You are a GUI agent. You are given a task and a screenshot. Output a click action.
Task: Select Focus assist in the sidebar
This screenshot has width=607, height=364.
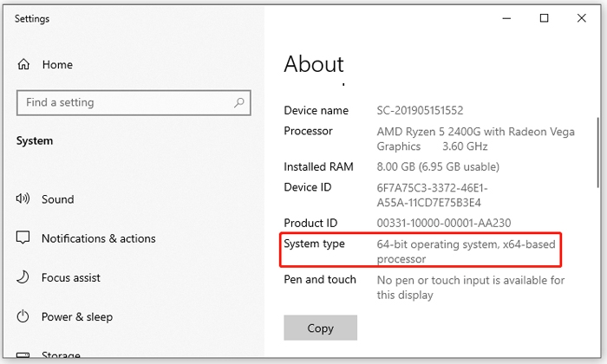point(70,277)
